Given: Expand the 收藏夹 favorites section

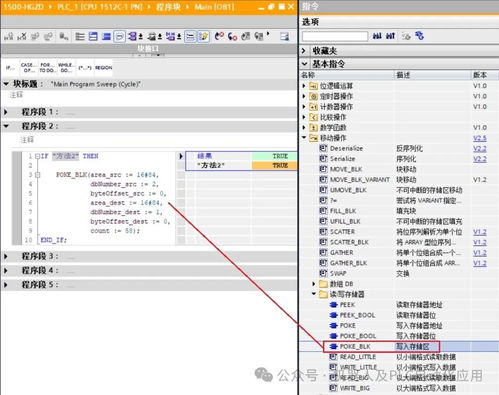Looking at the screenshot, I should (304, 51).
